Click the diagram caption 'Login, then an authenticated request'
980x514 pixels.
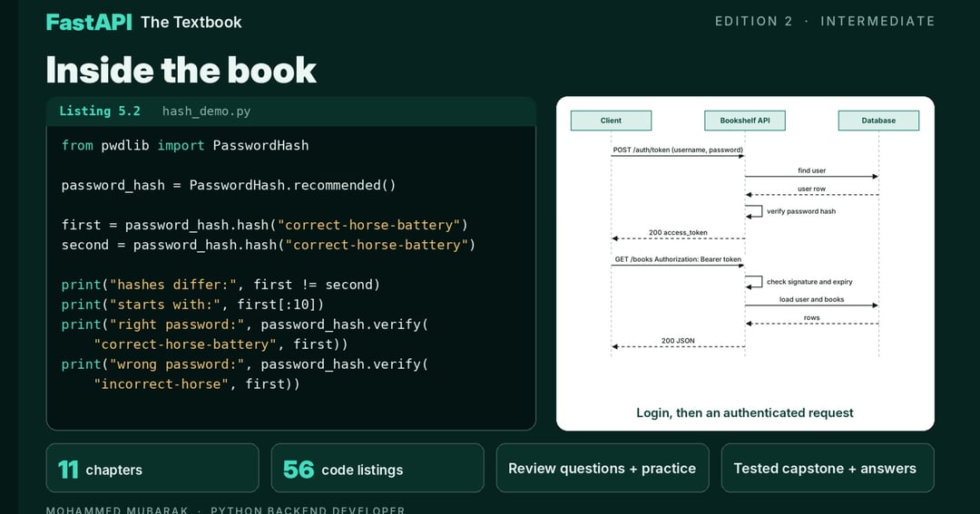pos(744,412)
